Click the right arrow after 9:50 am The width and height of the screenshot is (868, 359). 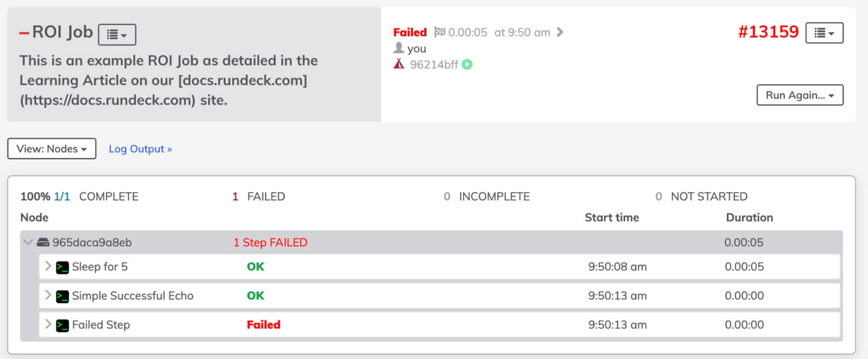coord(560,32)
